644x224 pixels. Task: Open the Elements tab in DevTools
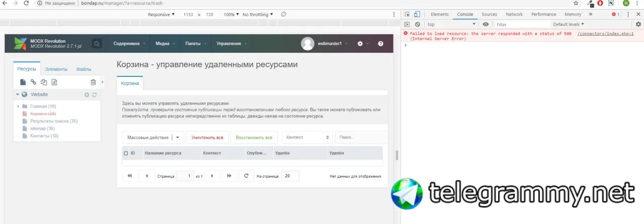(x=440, y=15)
